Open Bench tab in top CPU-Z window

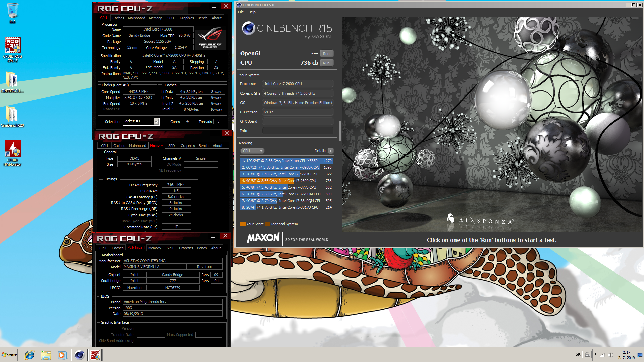(202, 18)
